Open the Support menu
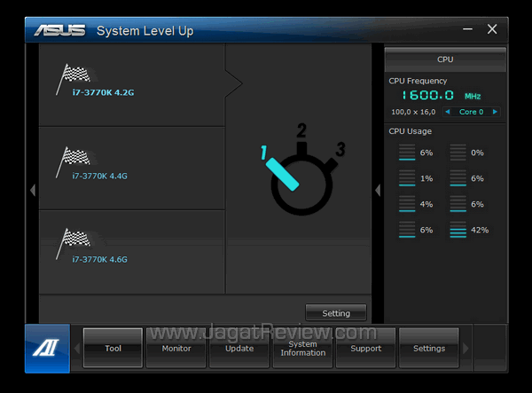The height and width of the screenshot is (393, 532). click(x=365, y=349)
